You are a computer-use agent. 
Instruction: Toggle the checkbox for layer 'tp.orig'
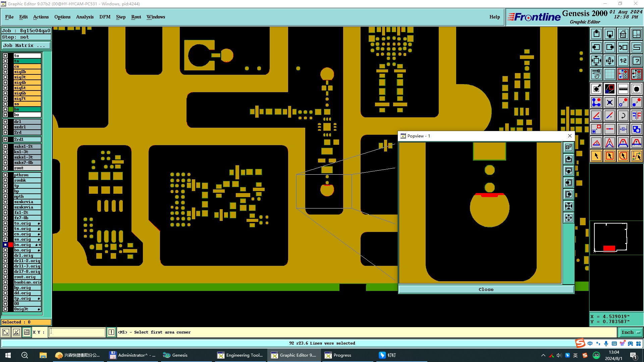[5, 298]
